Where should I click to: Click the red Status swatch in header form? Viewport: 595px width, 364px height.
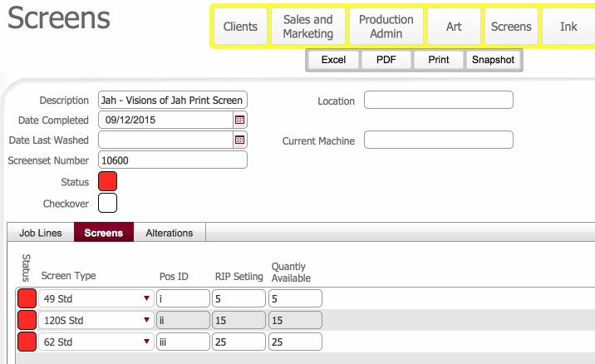point(107,181)
